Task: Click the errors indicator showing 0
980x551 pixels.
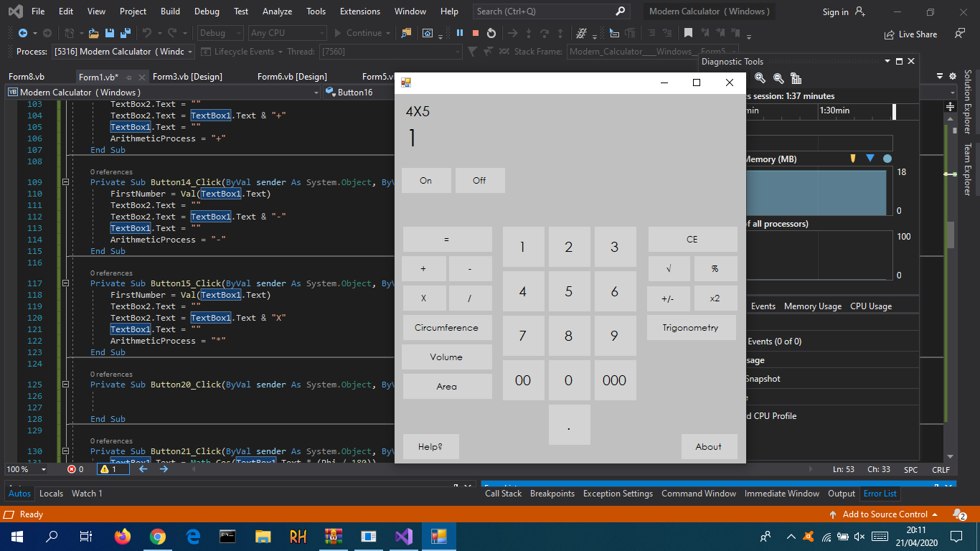Action: (x=75, y=469)
